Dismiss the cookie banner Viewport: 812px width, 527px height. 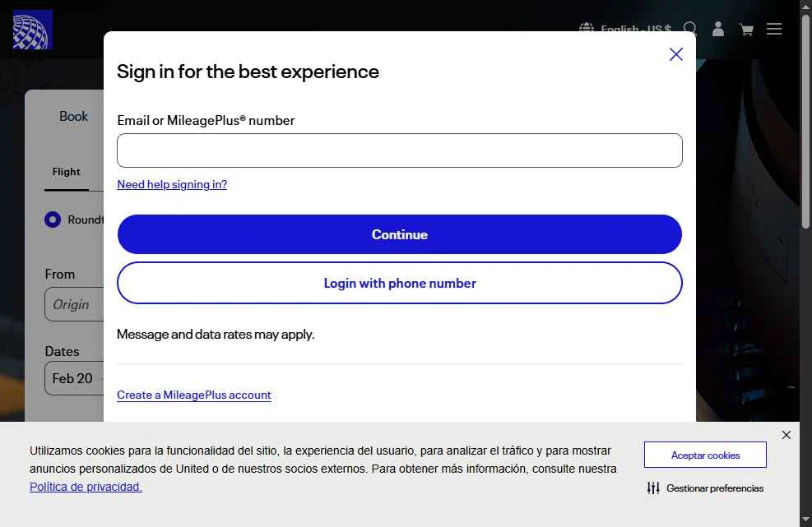[786, 435]
